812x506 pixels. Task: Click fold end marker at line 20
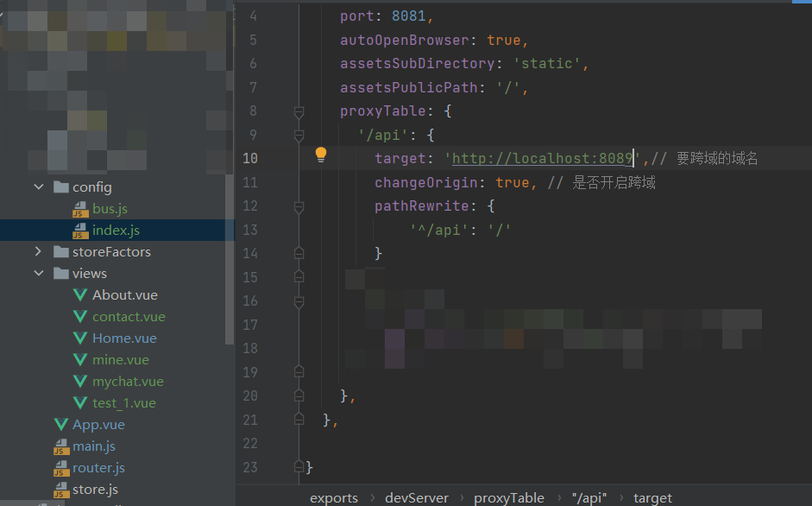click(299, 395)
